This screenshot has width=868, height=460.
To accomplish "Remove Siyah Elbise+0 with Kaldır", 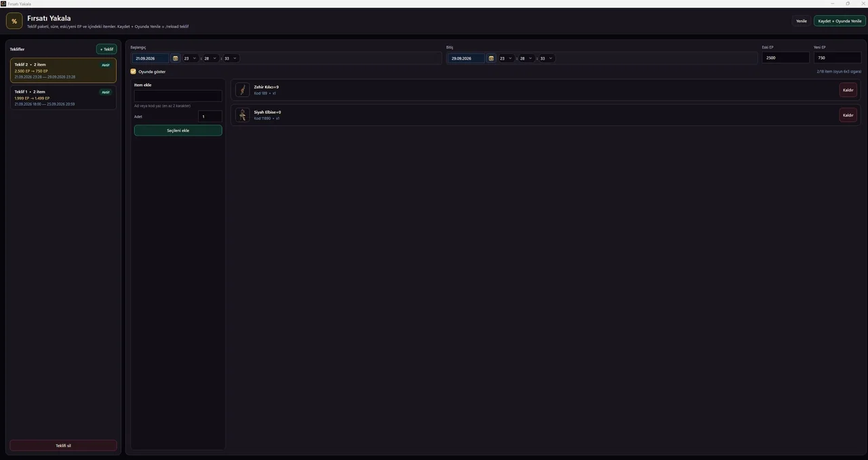I will coord(848,115).
